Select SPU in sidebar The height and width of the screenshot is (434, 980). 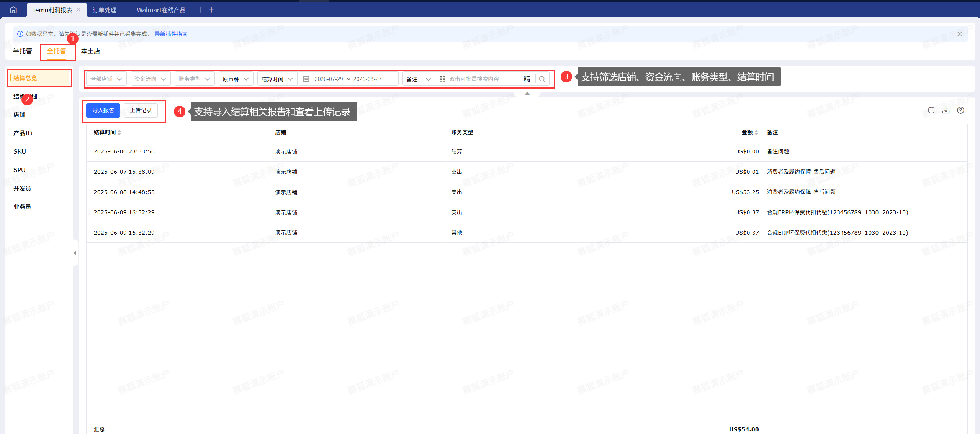coord(19,170)
